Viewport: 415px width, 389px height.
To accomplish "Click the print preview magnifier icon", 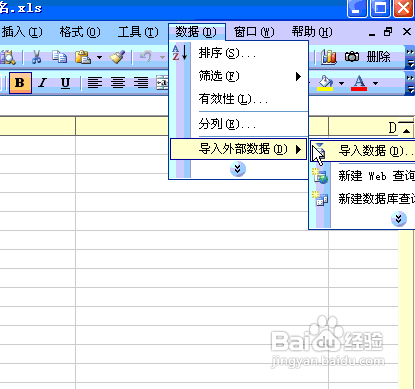I will click(8, 57).
